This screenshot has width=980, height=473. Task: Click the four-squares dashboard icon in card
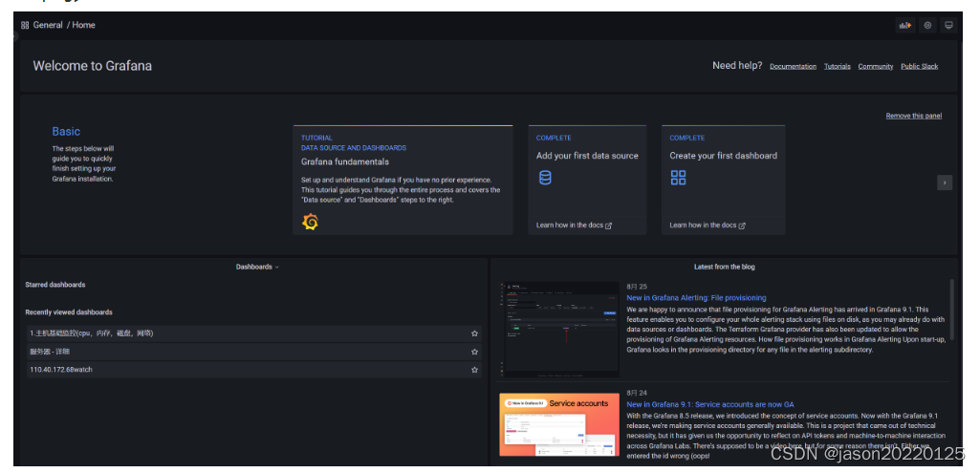click(x=678, y=178)
